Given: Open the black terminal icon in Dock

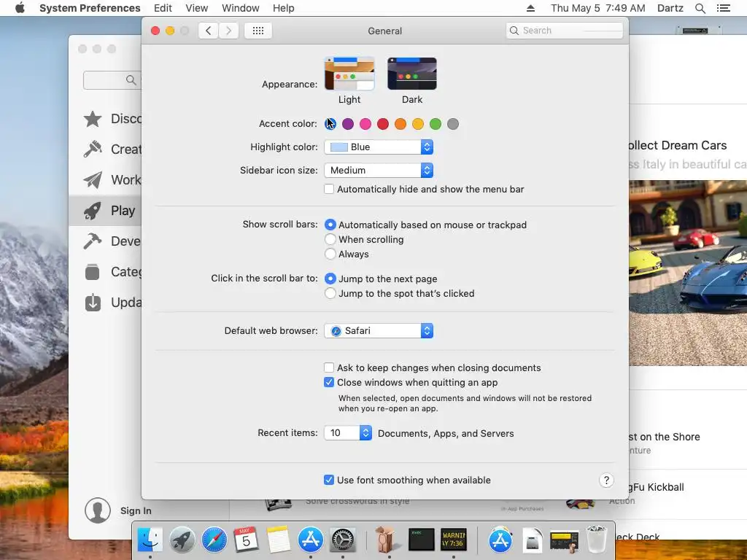Looking at the screenshot, I should tap(421, 539).
